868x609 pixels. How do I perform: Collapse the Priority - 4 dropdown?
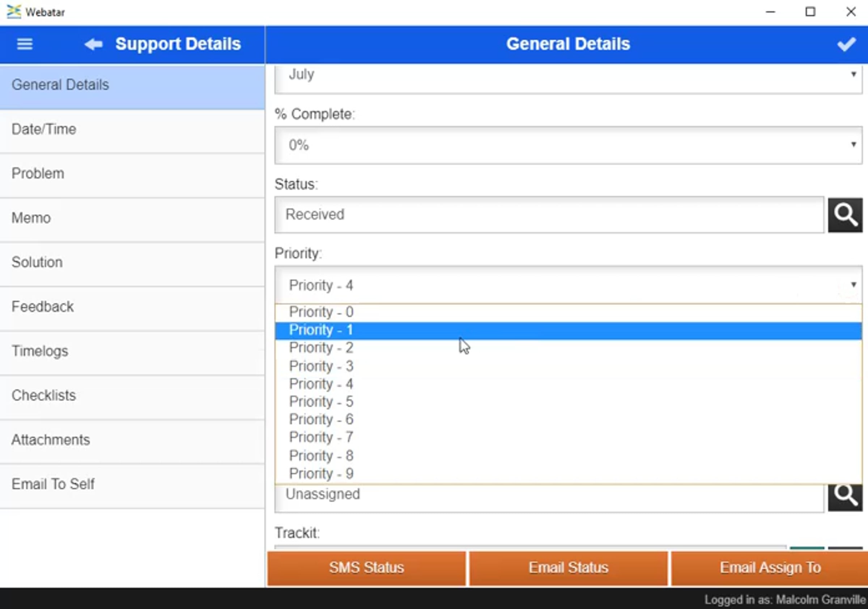[568, 285]
